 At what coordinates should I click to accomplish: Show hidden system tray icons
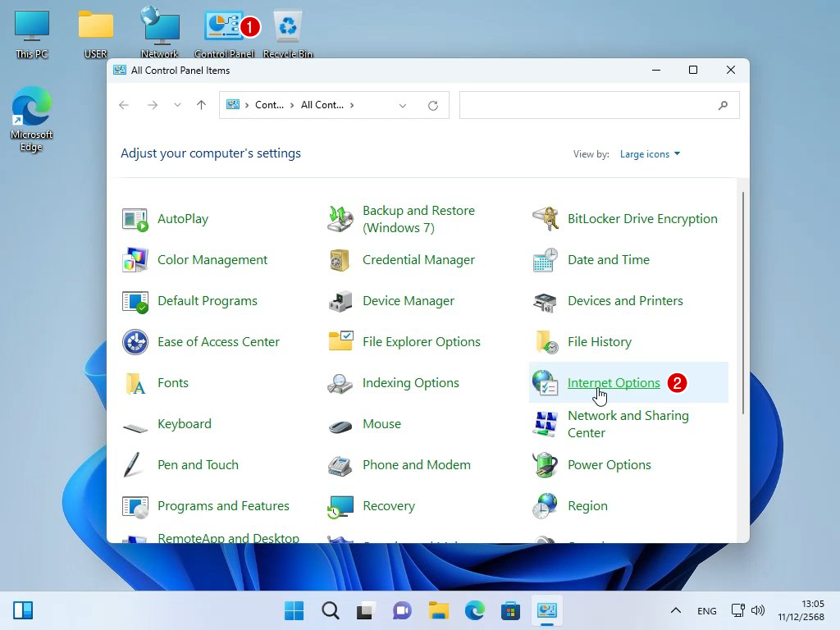[x=675, y=610]
